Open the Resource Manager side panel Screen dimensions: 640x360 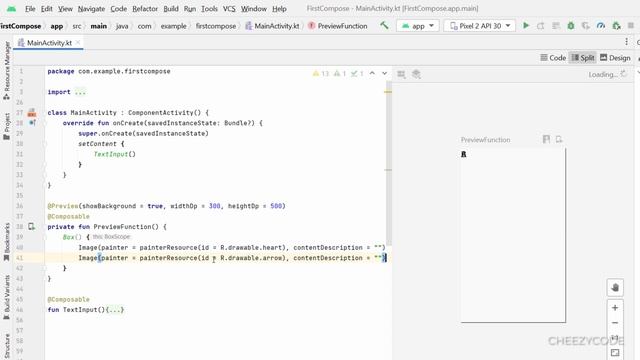click(x=7, y=70)
